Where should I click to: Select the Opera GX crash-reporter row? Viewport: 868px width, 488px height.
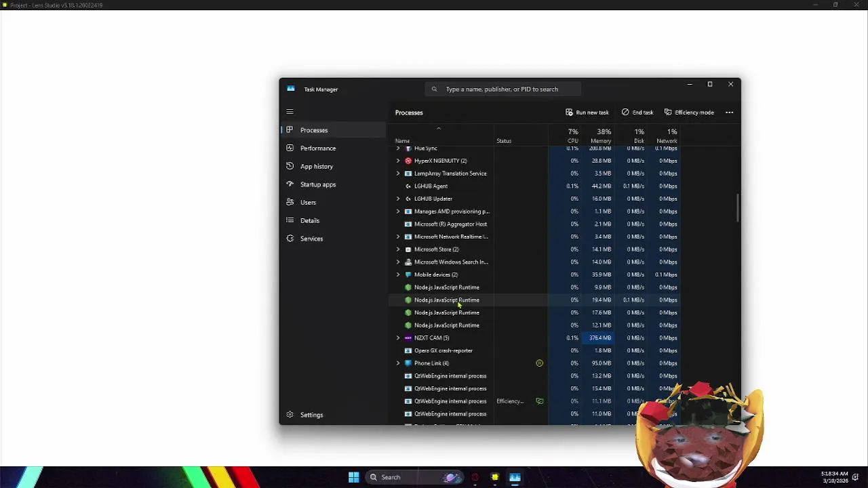pyautogui.click(x=536, y=350)
